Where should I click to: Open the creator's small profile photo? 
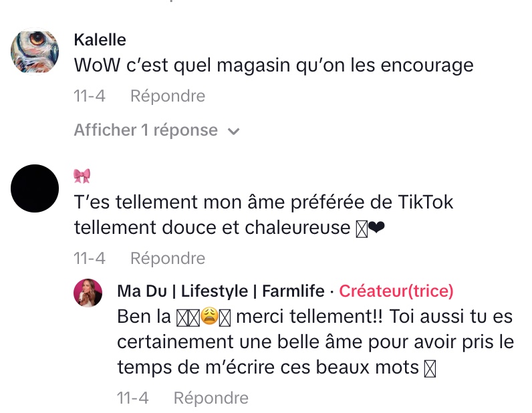tap(88, 293)
